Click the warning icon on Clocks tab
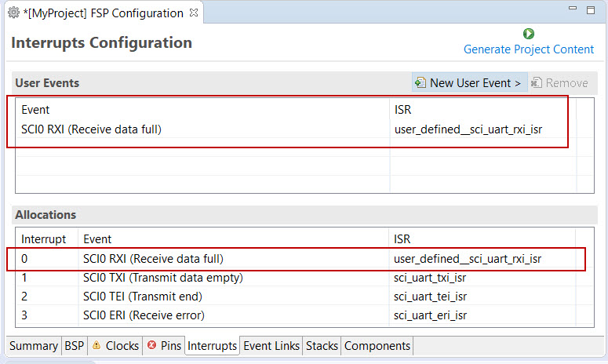Viewport: 608px width, 364px height. 96,345
